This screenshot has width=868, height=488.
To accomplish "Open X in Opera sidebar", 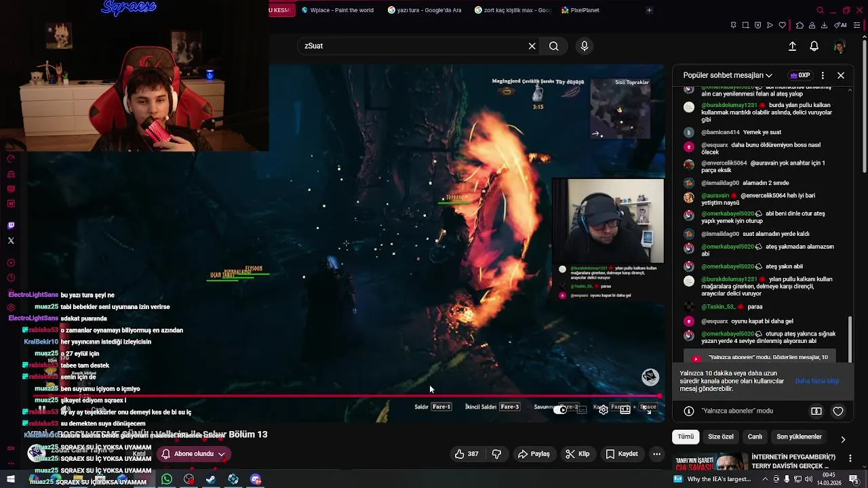I will pyautogui.click(x=11, y=241).
